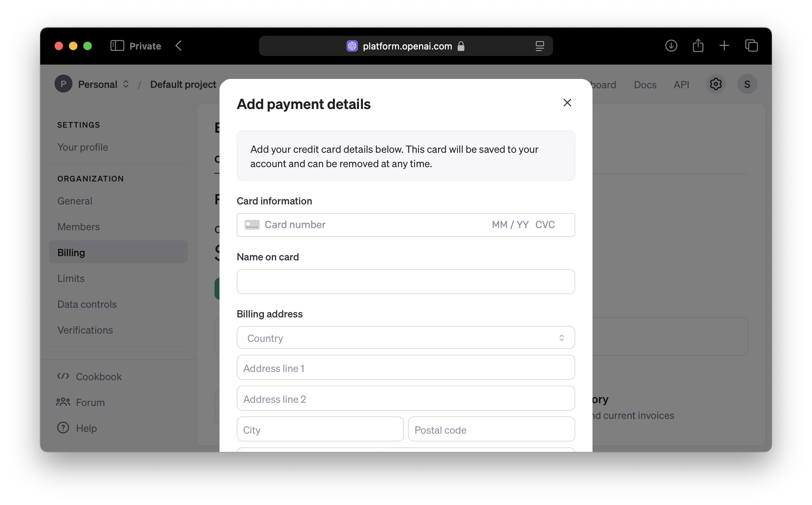The image size is (812, 505).
Task: Click the Address line 2 field
Action: click(406, 398)
